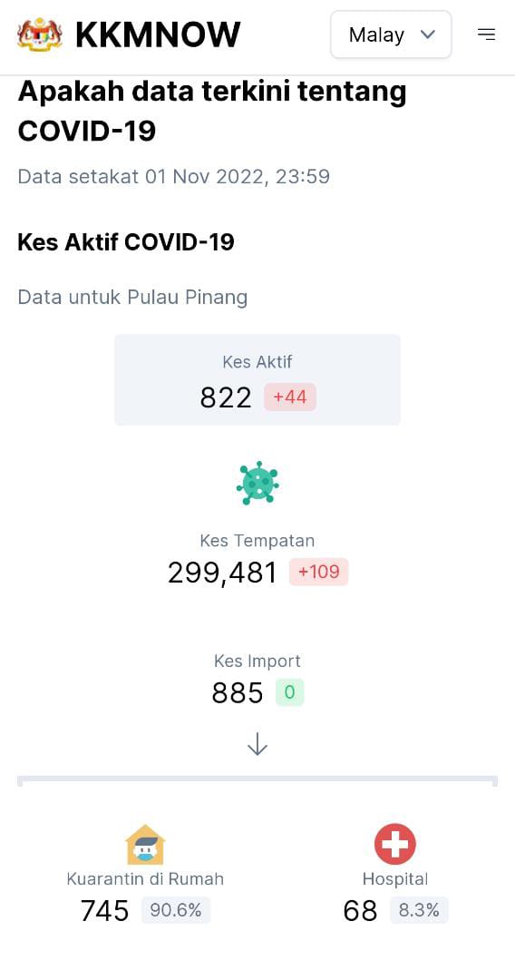The width and height of the screenshot is (515, 980).
Task: Click the home quarantine house icon
Action: 145,845
